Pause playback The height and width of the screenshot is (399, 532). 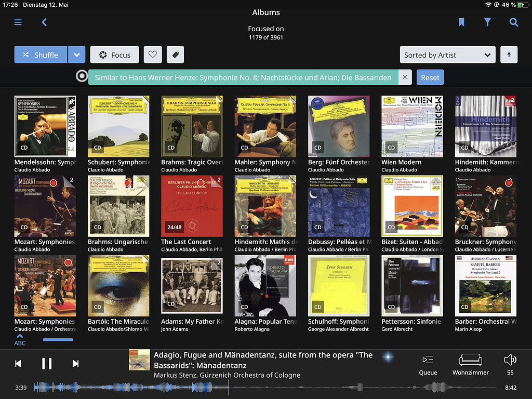tap(47, 364)
